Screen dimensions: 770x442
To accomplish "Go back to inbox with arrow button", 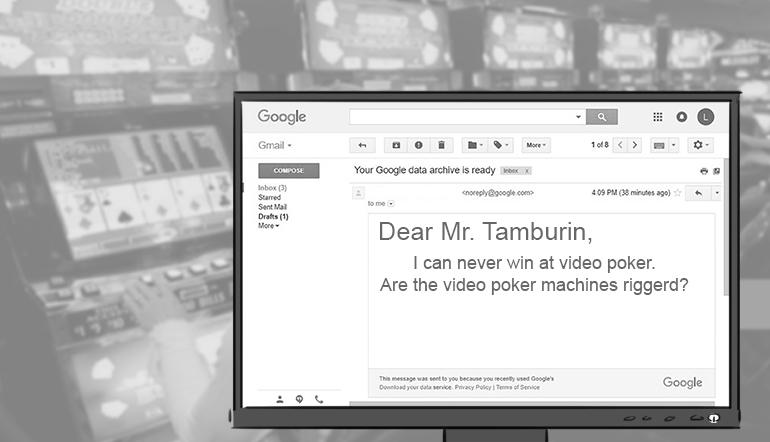I will (x=362, y=145).
